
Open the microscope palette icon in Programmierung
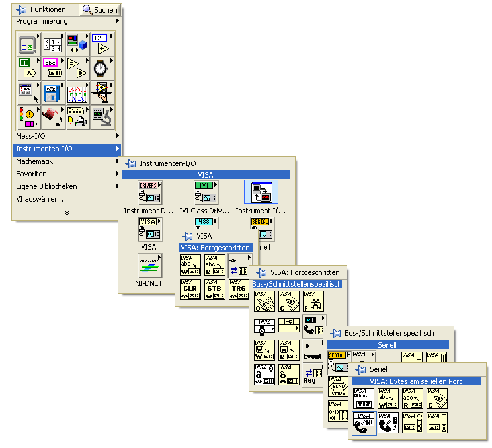[x=102, y=118]
